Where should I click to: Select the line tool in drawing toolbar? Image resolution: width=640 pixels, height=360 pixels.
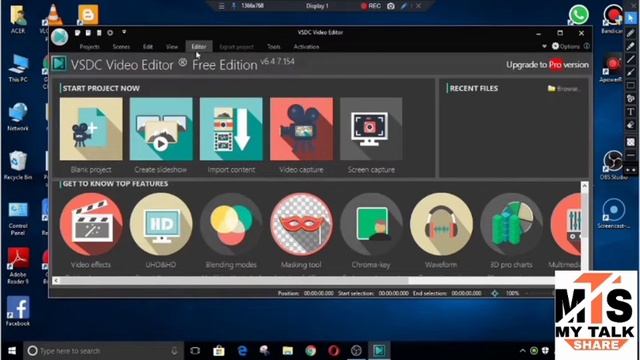tap(631, 59)
